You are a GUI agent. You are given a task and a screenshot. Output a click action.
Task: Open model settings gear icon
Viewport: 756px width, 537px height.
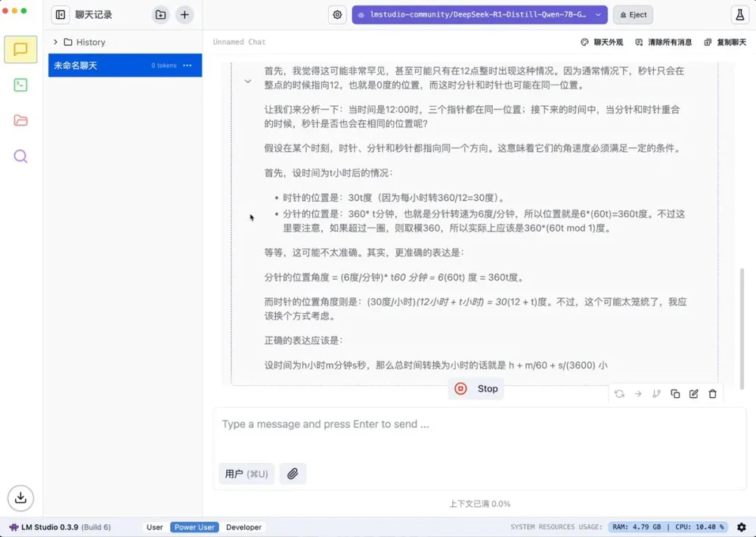pos(337,14)
